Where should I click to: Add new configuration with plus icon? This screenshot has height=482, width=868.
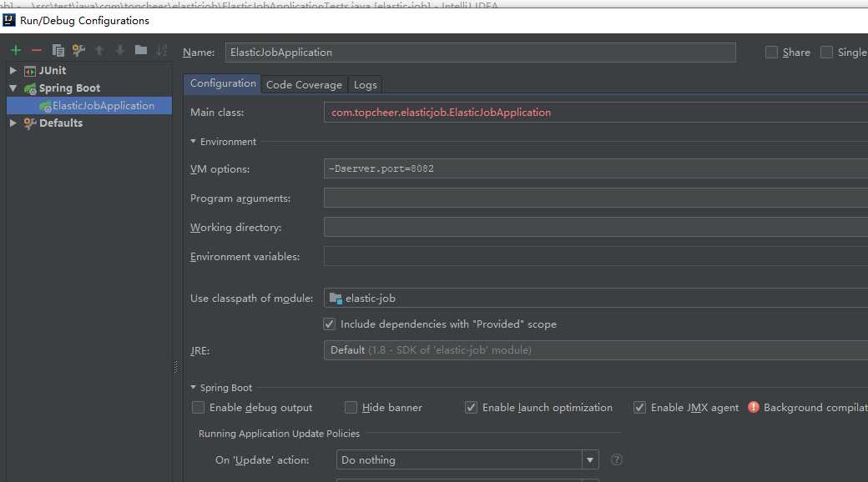click(16, 50)
